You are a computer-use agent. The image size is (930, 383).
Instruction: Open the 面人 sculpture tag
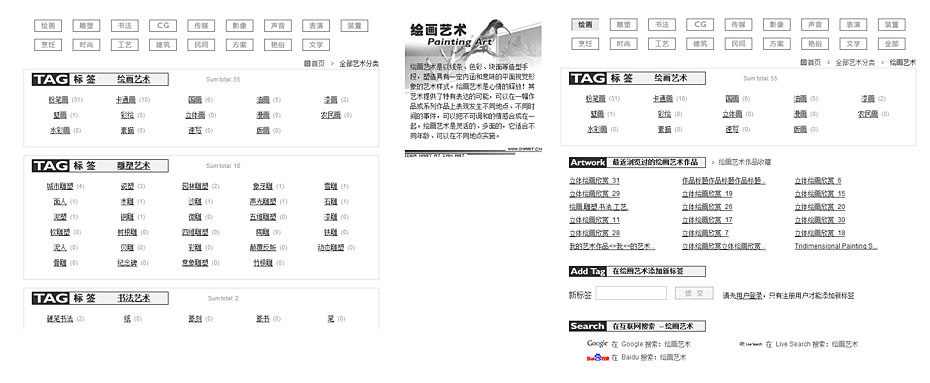click(60, 202)
